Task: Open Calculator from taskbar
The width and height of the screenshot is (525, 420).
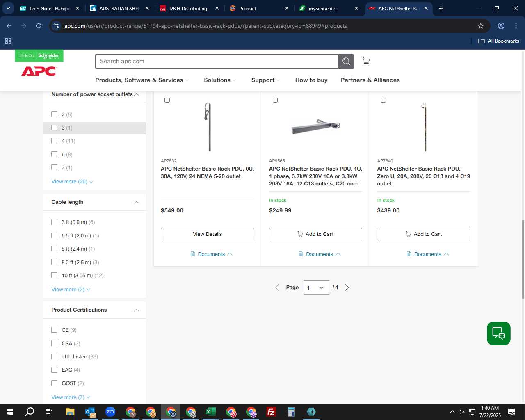Action: [291, 412]
